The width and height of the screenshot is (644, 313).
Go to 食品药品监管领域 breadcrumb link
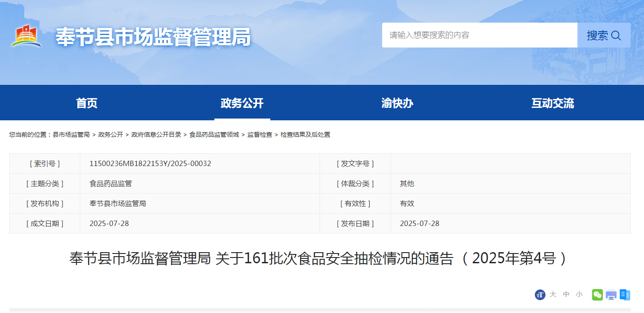point(214,135)
